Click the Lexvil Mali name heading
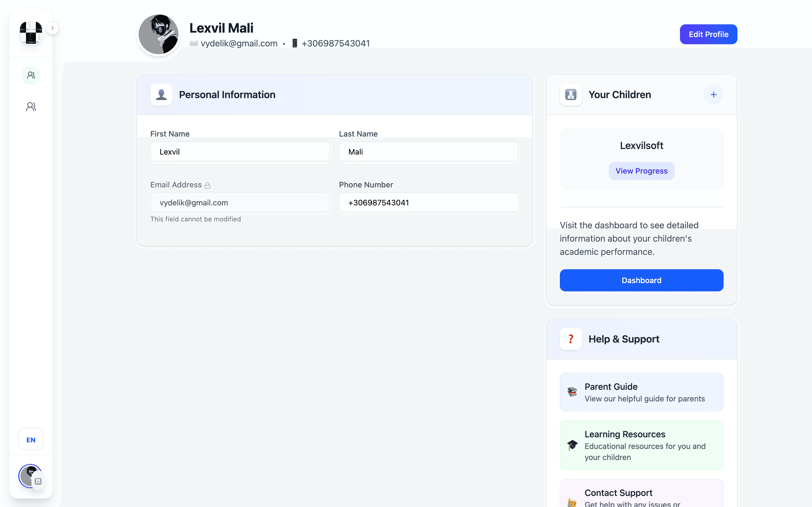Viewport: 812px width, 507px height. click(222, 28)
